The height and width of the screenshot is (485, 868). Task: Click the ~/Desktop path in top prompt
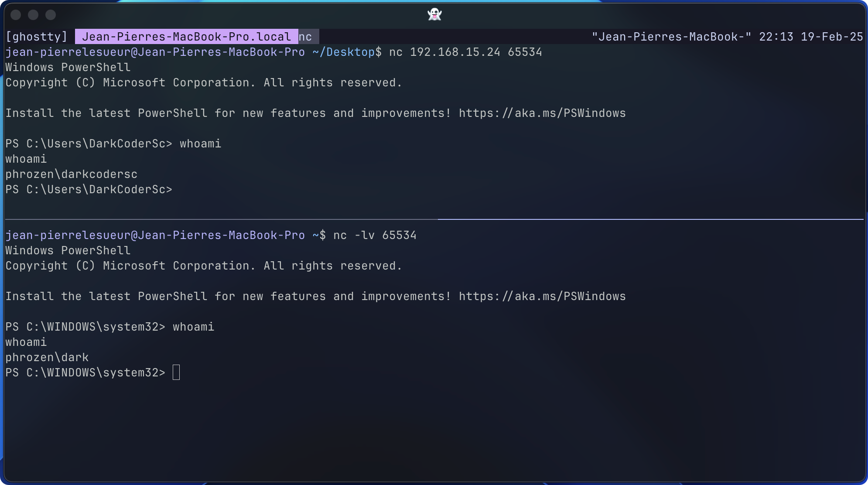tap(343, 52)
